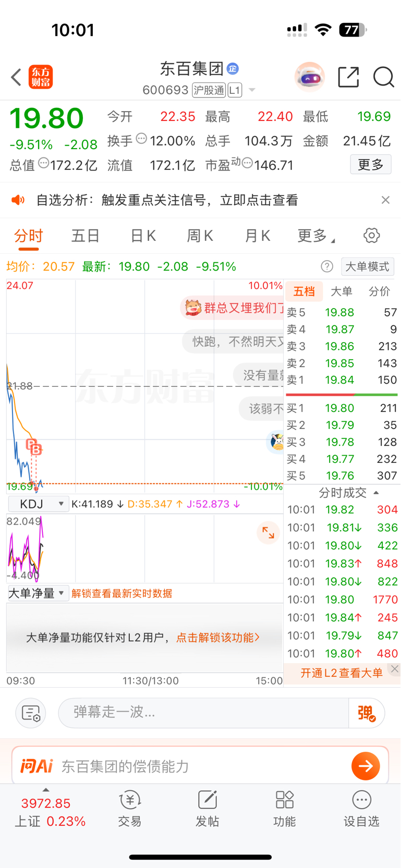Switch to the 月K tab
The image size is (401, 868).
click(x=257, y=236)
